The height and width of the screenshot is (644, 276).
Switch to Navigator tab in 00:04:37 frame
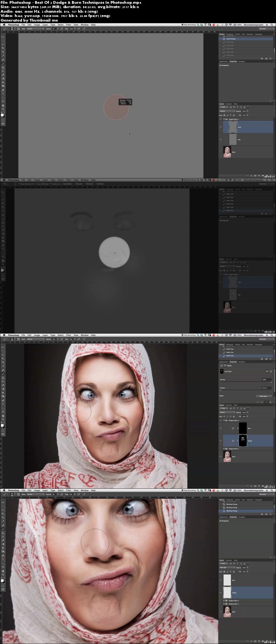[242, 61]
